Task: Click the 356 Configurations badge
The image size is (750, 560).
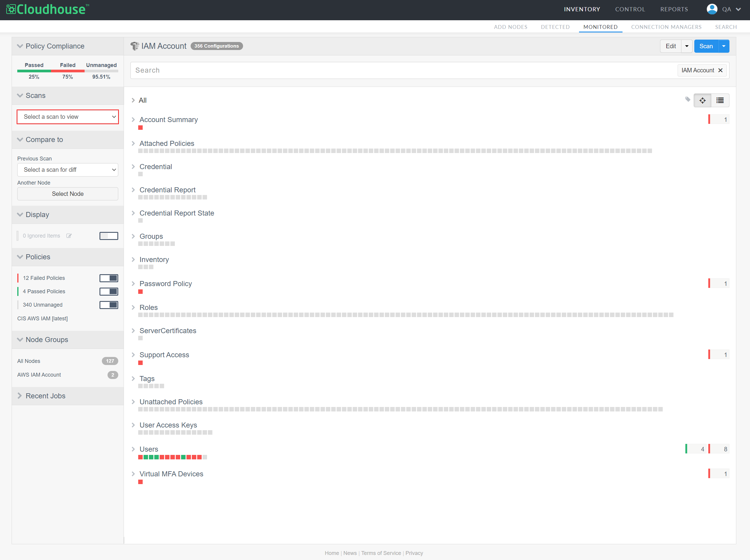Action: coord(216,46)
